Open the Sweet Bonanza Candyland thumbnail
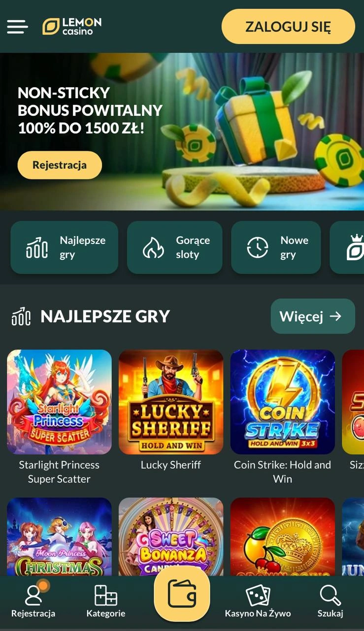This screenshot has width=364, height=631. tap(171, 537)
